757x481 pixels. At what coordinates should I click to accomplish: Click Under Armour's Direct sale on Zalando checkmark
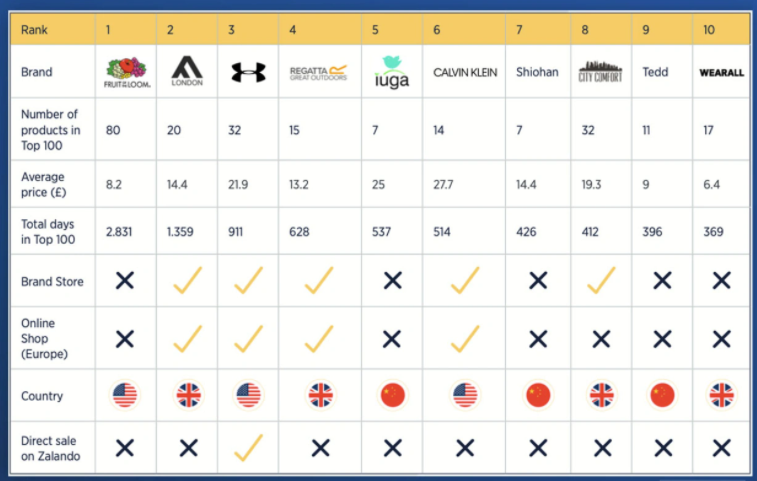tap(248, 446)
